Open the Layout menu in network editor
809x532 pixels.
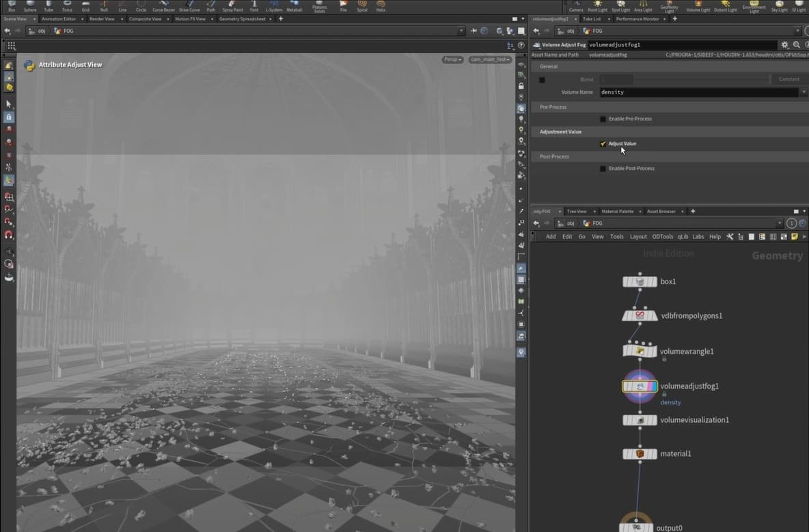[x=638, y=236]
